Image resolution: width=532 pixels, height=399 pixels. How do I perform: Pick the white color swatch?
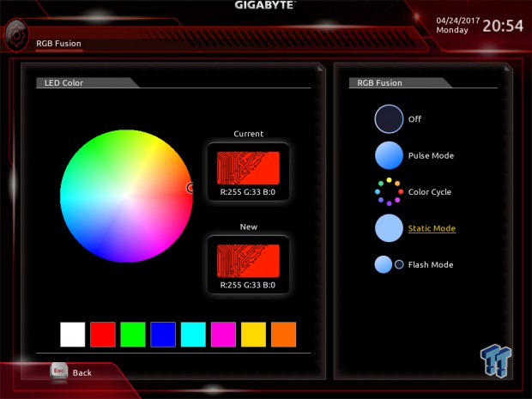[x=73, y=335]
